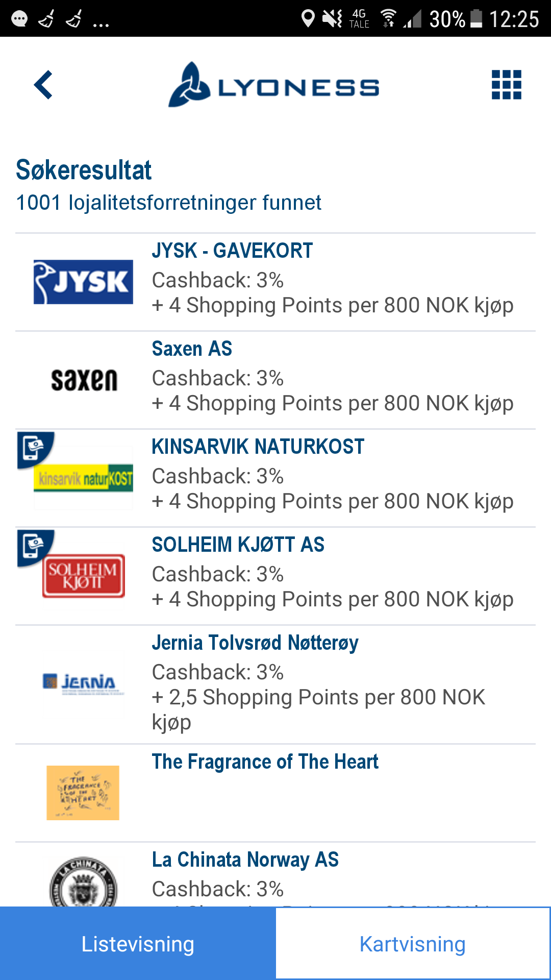Open Jernia Tolvsrød Nøtterøy listing
Viewport: 551px width, 980px height.
[x=275, y=684]
